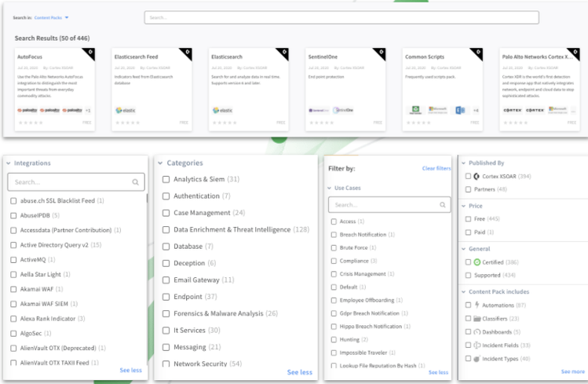Collapse the Price section

[463, 206]
